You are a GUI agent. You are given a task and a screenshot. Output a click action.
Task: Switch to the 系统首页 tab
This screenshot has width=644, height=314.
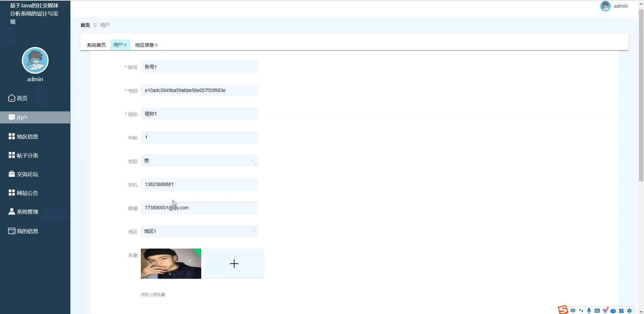(96, 45)
